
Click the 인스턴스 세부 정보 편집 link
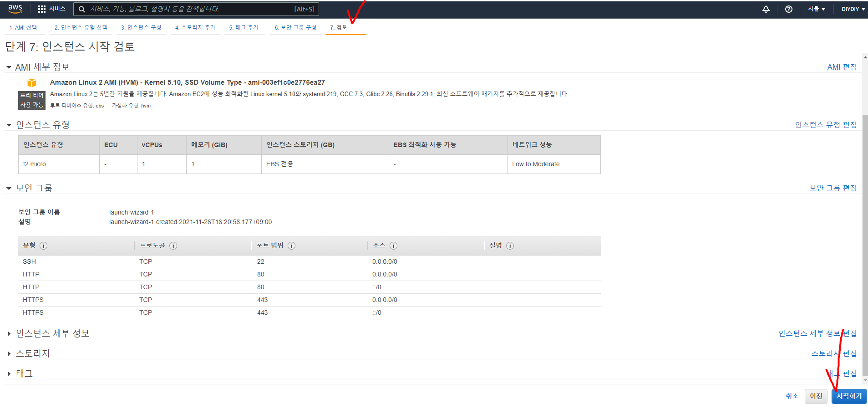click(x=817, y=333)
